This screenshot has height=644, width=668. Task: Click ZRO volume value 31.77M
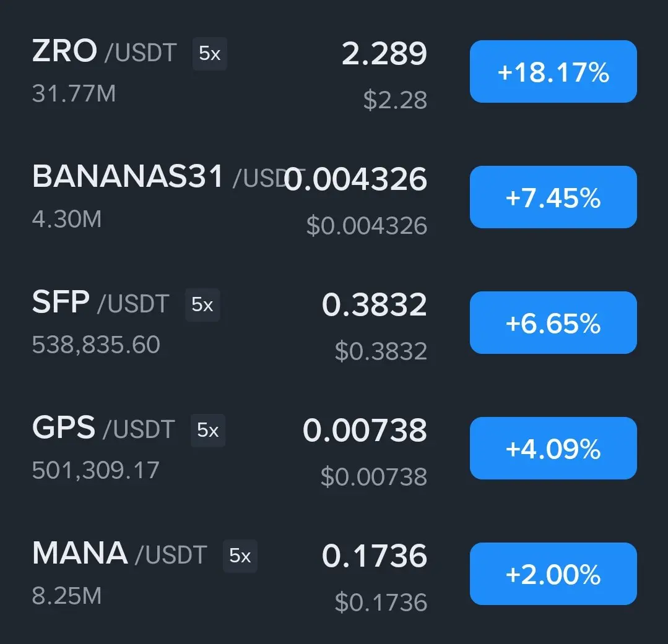pos(74,93)
